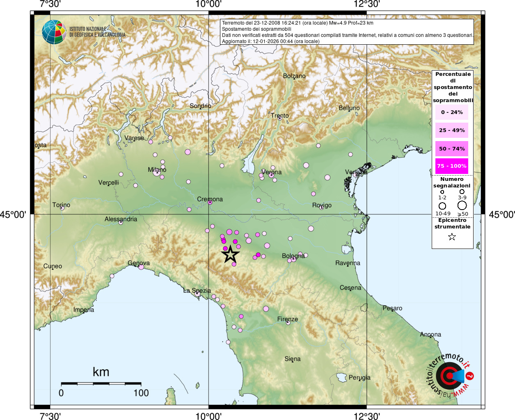Click the INGV globe logo
515x420 pixels.
click(x=54, y=32)
